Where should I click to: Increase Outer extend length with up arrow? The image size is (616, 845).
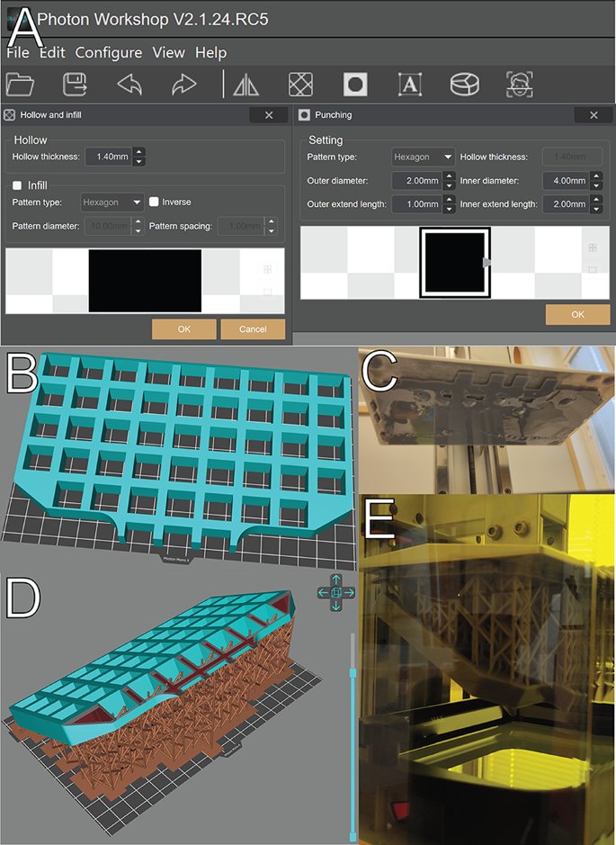(x=449, y=200)
